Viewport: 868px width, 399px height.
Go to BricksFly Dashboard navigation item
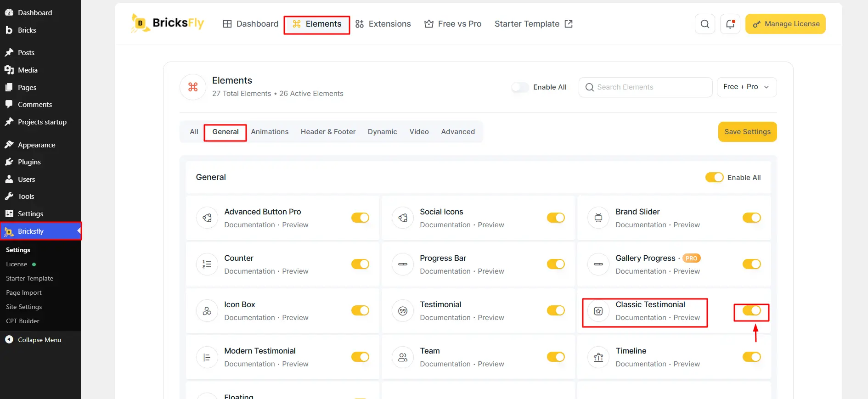[x=251, y=24]
